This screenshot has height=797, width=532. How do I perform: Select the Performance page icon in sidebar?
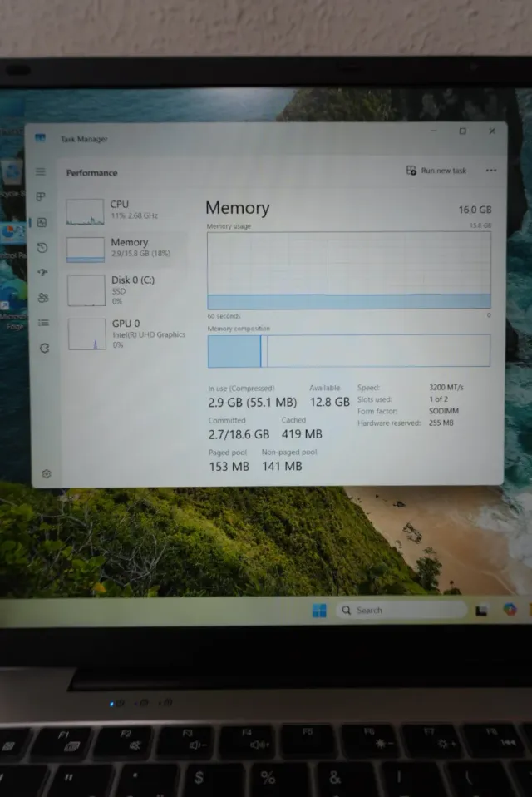click(42, 222)
